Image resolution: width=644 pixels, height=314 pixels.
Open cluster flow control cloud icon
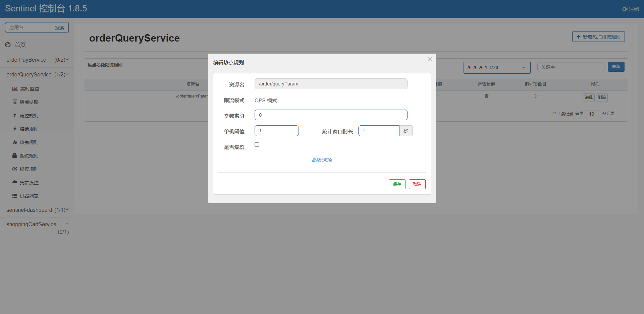pyautogui.click(x=15, y=182)
